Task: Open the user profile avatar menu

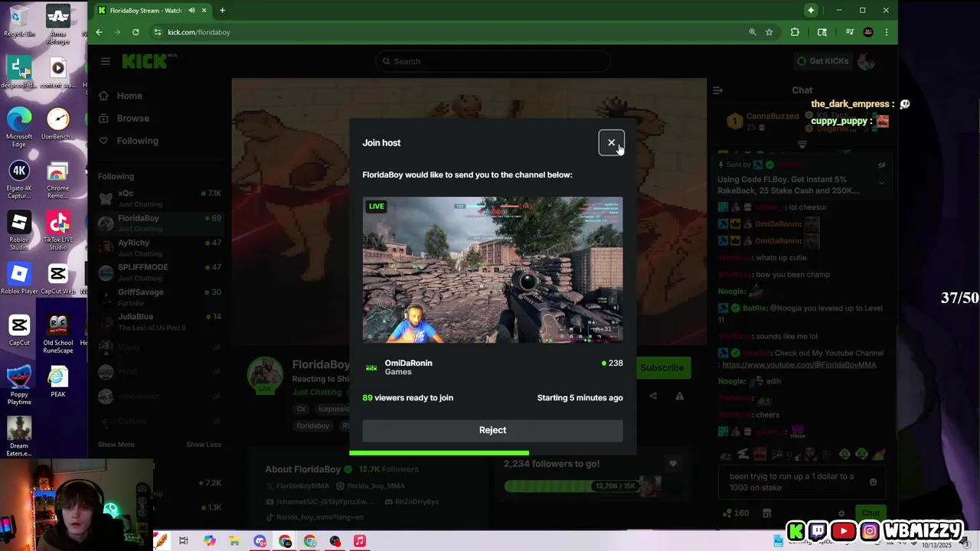Action: 866,61
